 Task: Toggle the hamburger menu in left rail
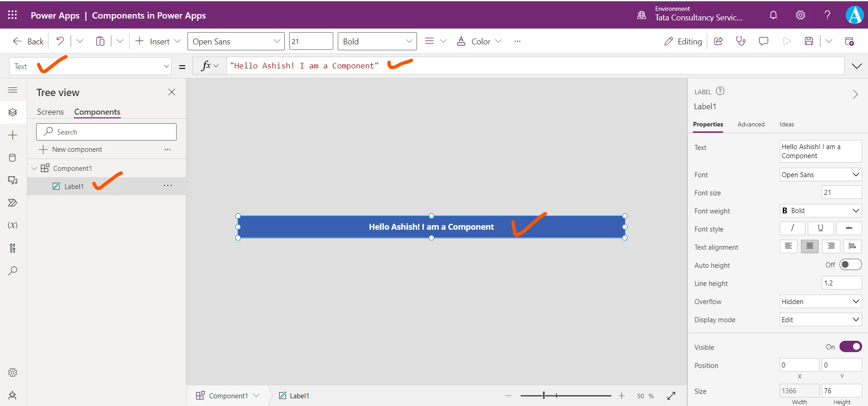pos(13,90)
